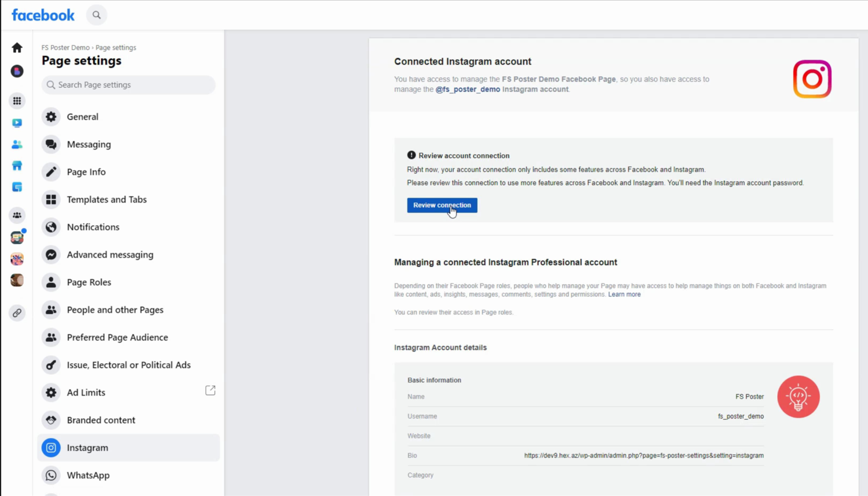Click Issue, Electoral or Political Ads icon

(51, 365)
